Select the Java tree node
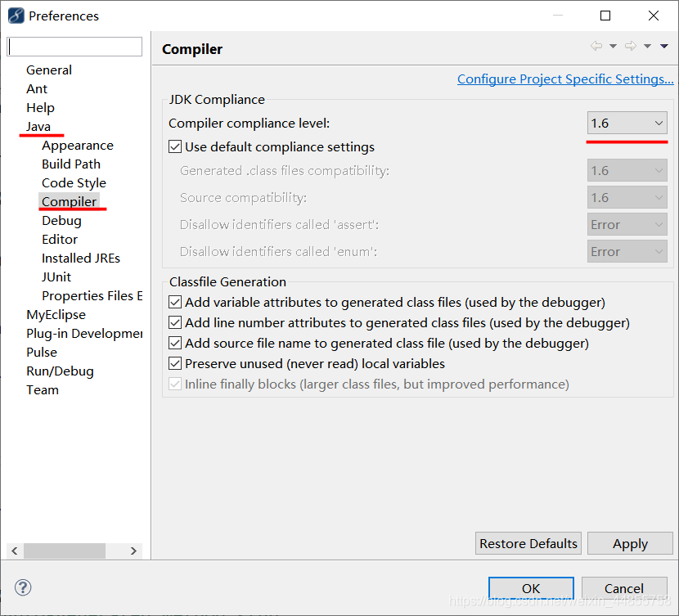Screen dimensions: 679x616 (x=38, y=127)
